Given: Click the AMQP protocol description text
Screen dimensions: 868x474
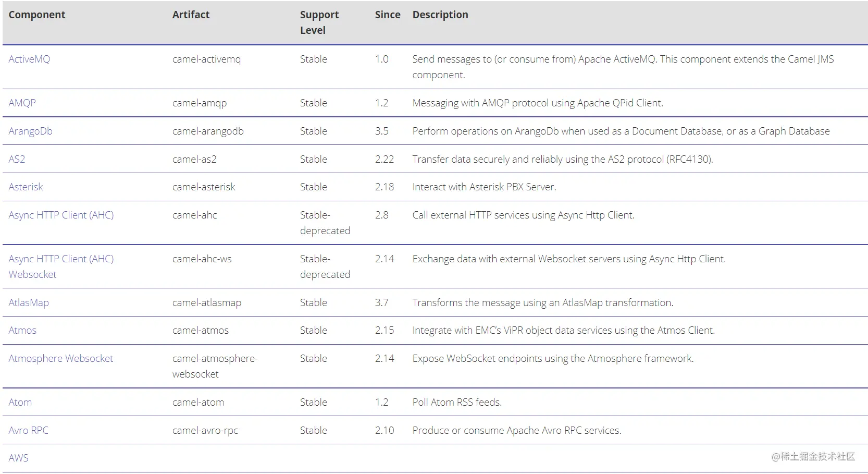Looking at the screenshot, I should coord(538,103).
